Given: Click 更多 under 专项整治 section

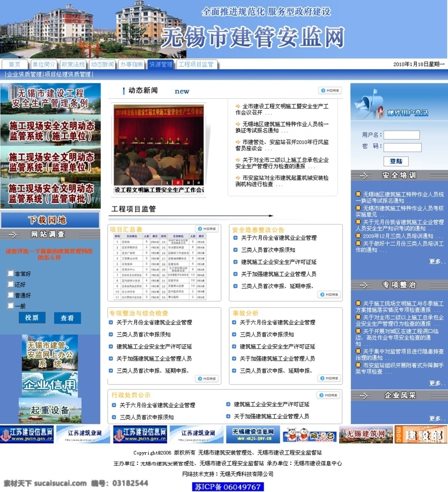Looking at the screenshot, I should click(437, 383).
